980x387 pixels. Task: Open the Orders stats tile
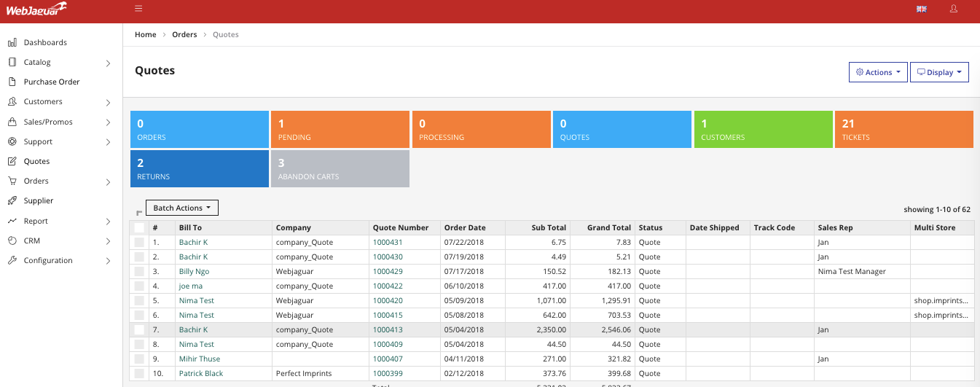[200, 129]
